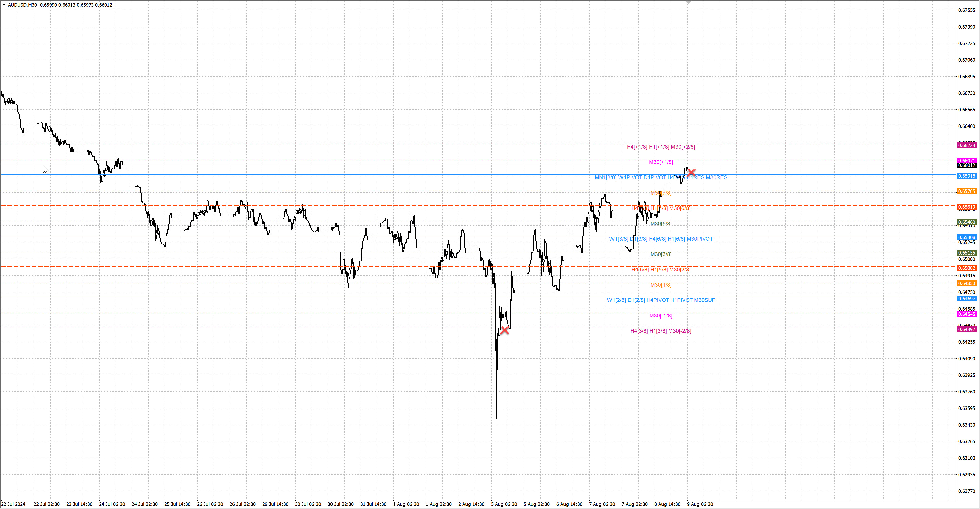
Task: Select the M30[-1/8] magenta label
Action: coord(661,315)
